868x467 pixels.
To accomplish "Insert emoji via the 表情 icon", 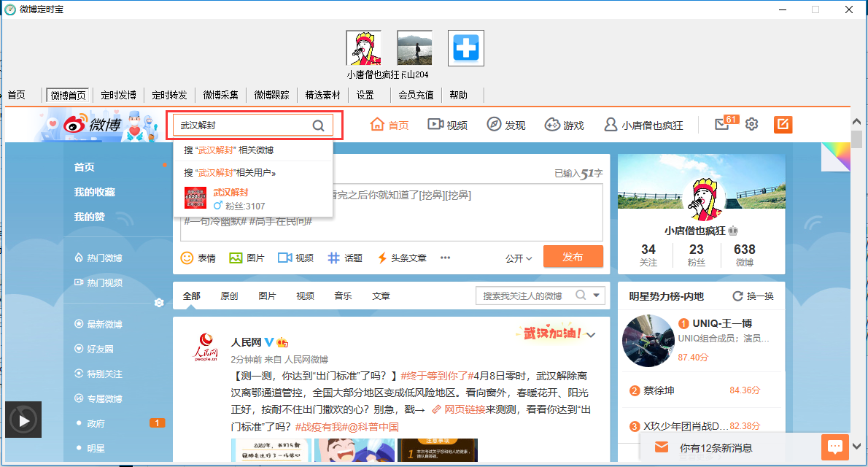I will [x=187, y=258].
